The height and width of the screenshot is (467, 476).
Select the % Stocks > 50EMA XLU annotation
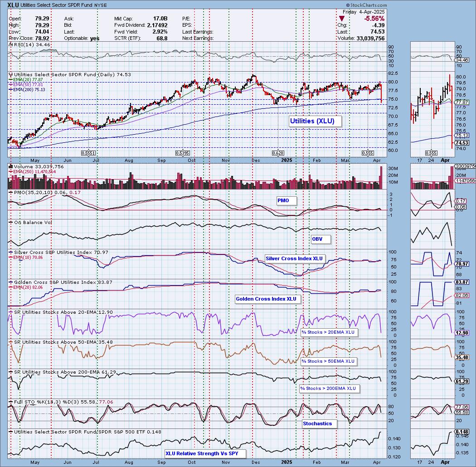[328, 361]
